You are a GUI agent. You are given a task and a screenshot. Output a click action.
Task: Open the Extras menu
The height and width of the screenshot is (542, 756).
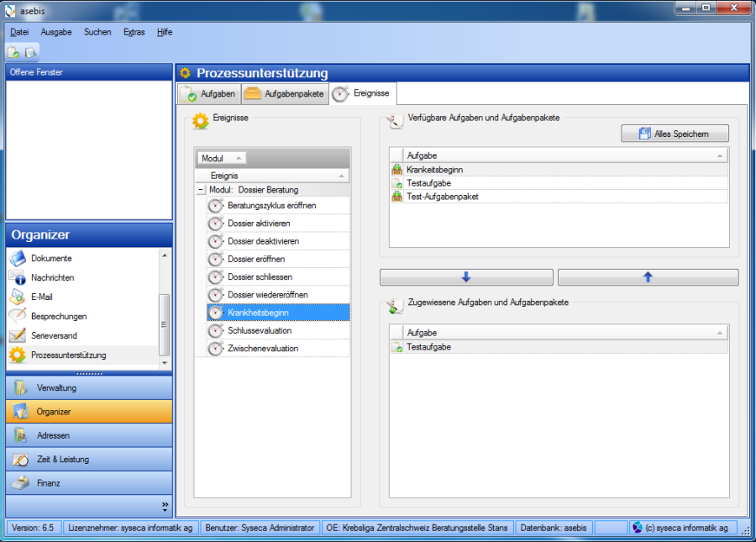[x=134, y=32]
